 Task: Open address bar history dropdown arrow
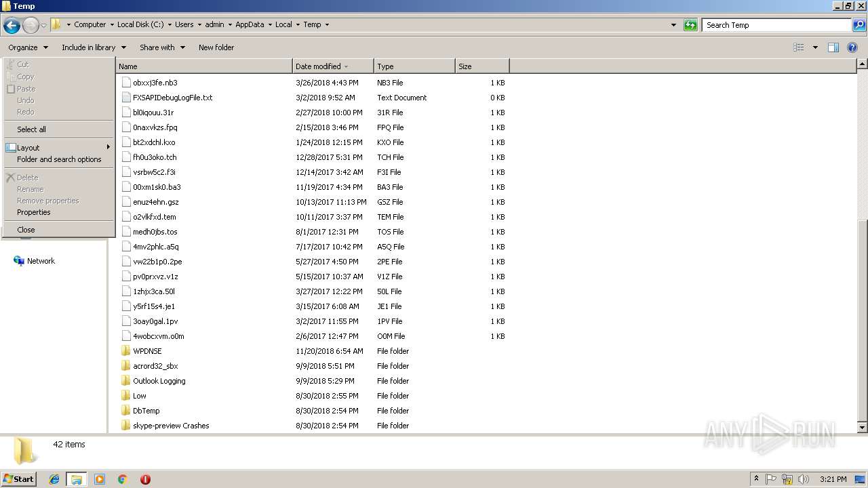tap(673, 25)
